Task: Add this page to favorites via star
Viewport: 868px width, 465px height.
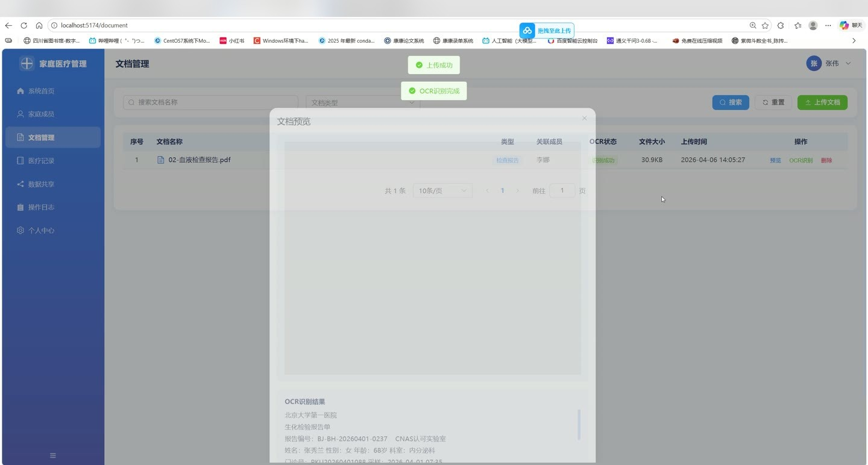Action: click(x=766, y=25)
